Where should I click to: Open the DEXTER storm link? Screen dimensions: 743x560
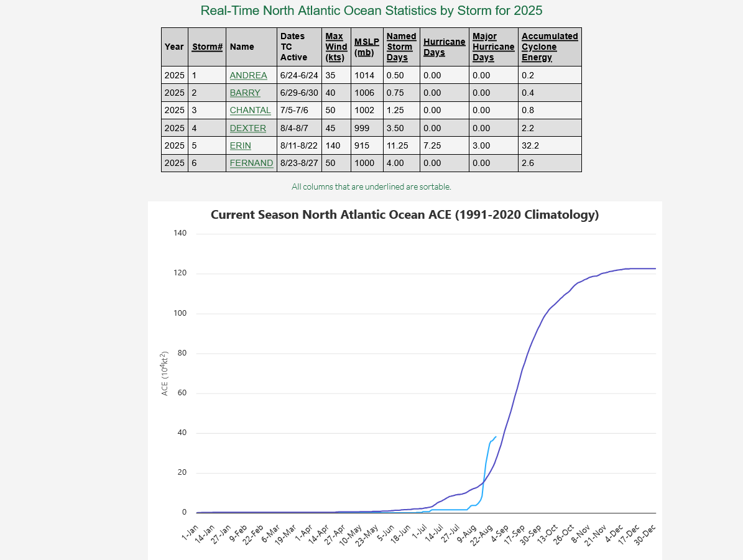point(247,128)
